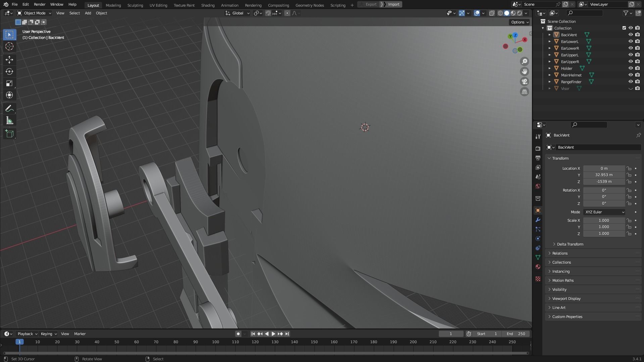Play the animation
Viewport: 644px width, 362px height.
point(273,334)
